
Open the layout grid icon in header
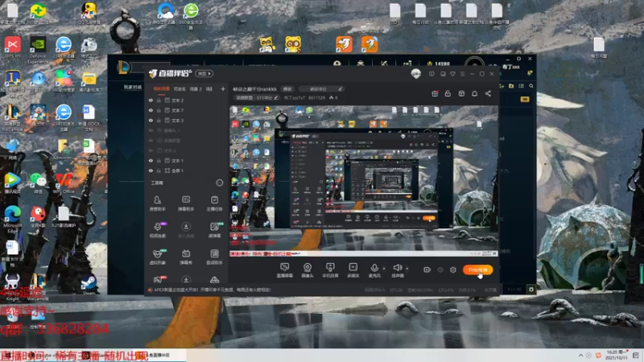[x=461, y=93]
